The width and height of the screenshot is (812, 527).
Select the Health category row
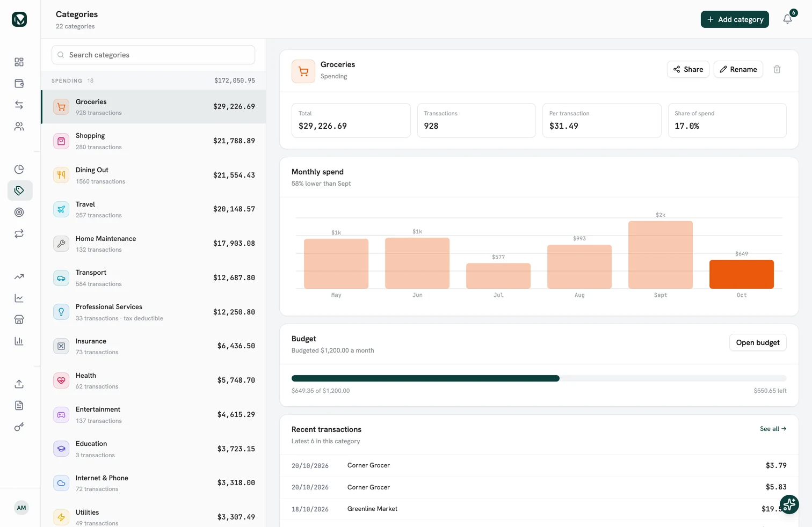pyautogui.click(x=154, y=380)
